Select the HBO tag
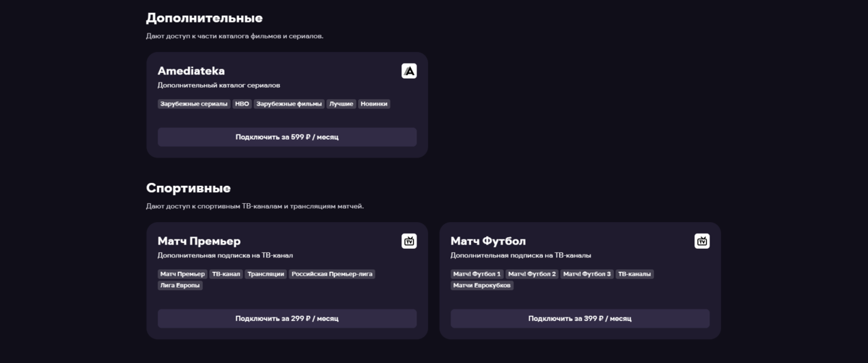This screenshot has height=363, width=868. coord(242,104)
